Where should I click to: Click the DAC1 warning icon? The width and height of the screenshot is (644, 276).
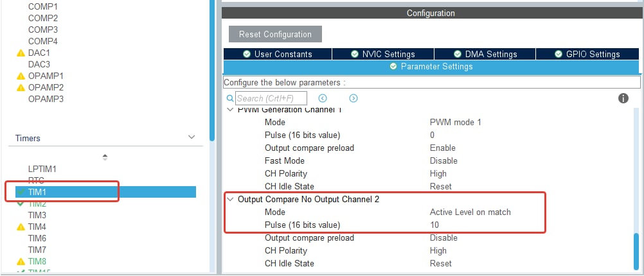click(21, 53)
